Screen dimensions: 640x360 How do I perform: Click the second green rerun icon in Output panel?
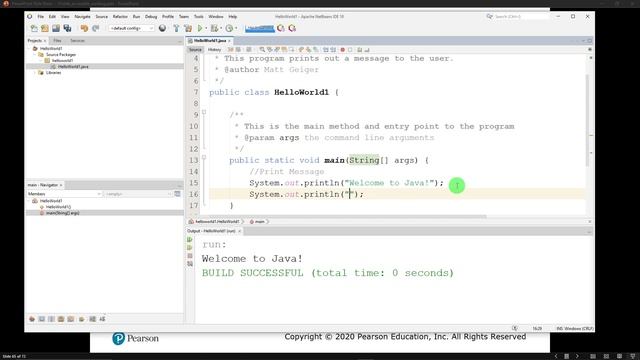coord(190,248)
